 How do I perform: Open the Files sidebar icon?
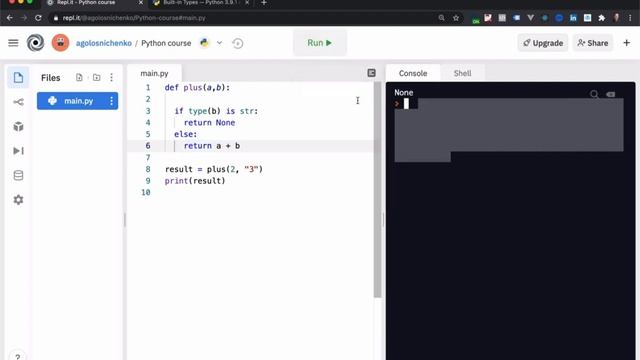click(18, 78)
